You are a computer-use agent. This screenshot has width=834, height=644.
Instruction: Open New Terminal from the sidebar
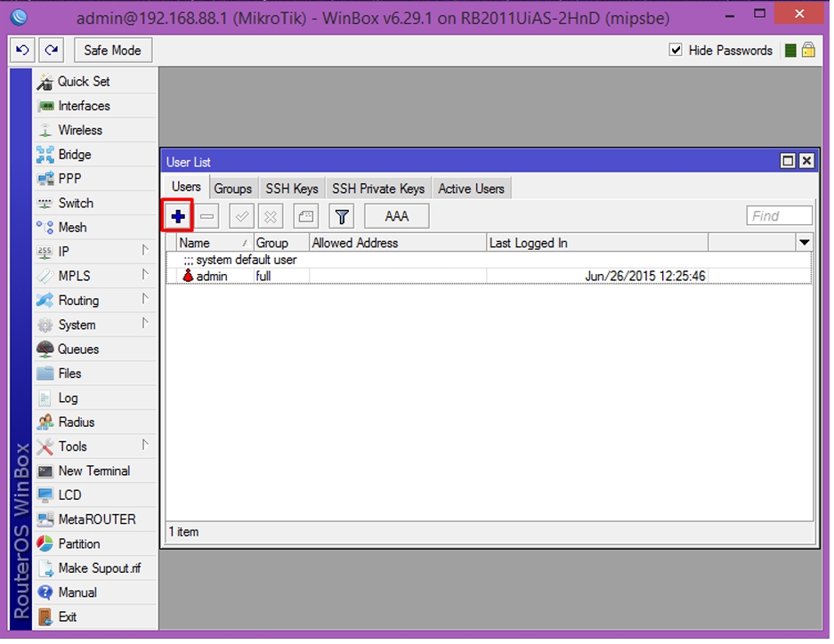[x=96, y=471]
